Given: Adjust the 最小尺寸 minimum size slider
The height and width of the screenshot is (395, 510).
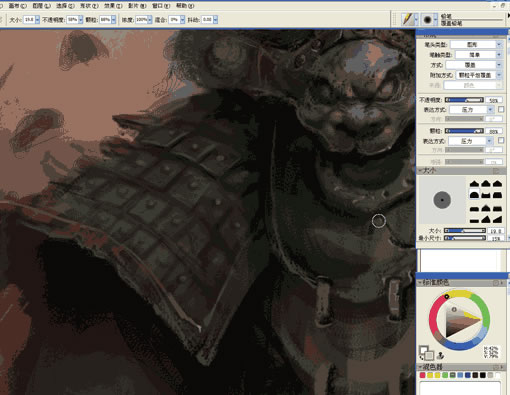Looking at the screenshot, I should [x=465, y=238].
